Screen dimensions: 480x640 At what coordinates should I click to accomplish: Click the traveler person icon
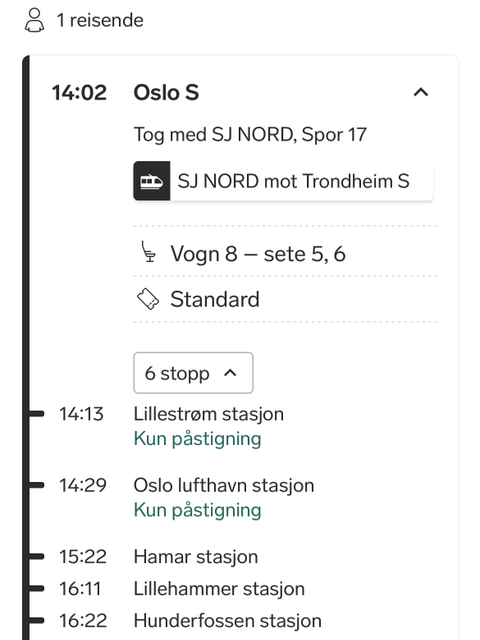tap(34, 20)
